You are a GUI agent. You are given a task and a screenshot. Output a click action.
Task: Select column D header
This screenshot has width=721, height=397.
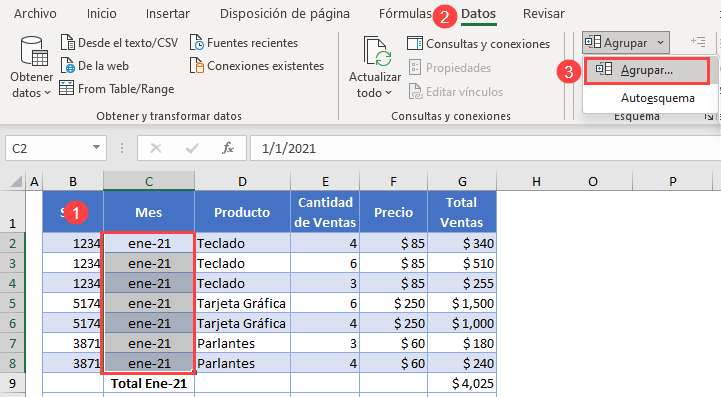(x=242, y=181)
